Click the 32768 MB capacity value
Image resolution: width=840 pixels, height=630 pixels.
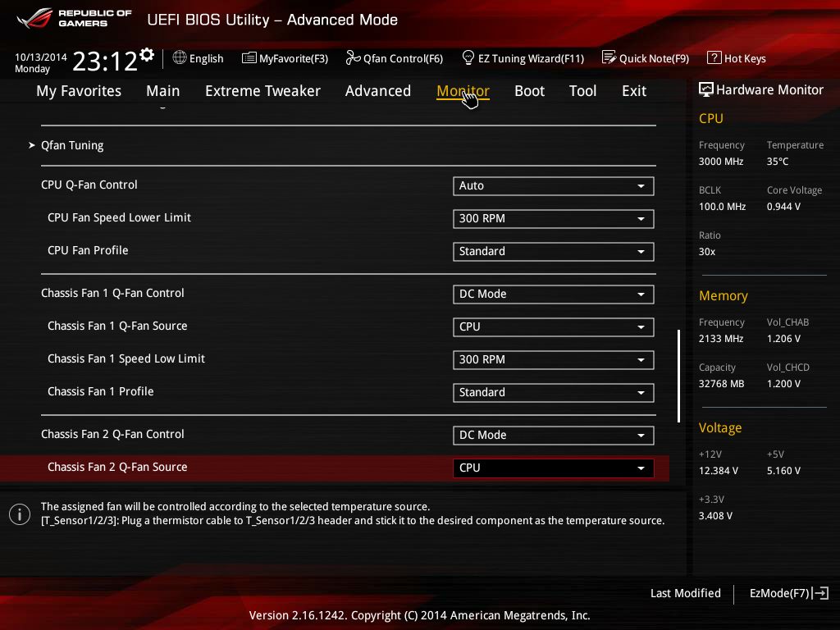coord(721,384)
